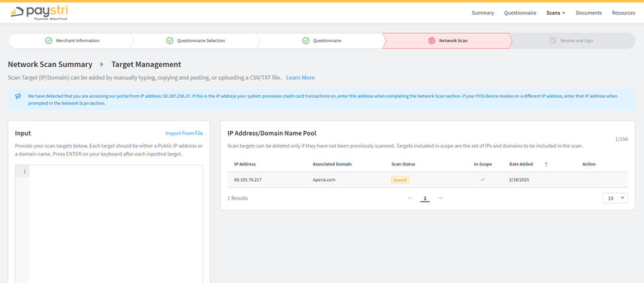Click Import From File link
The height and width of the screenshot is (283, 644).
(184, 134)
